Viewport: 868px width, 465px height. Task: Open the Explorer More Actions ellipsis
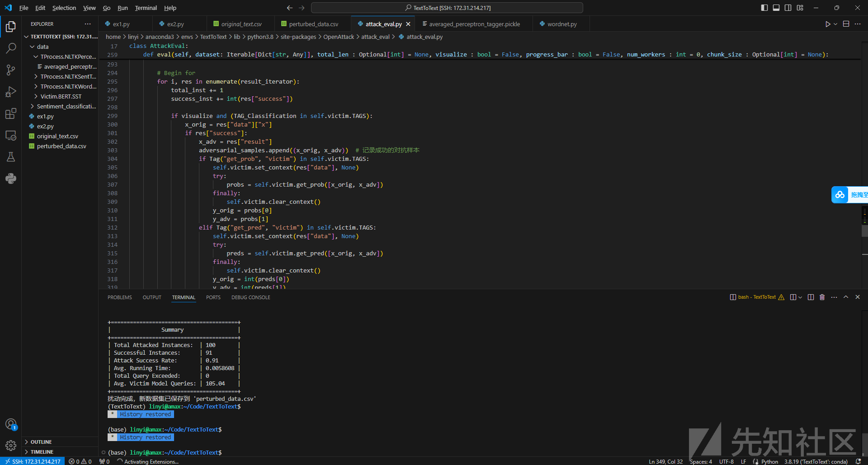[88, 24]
